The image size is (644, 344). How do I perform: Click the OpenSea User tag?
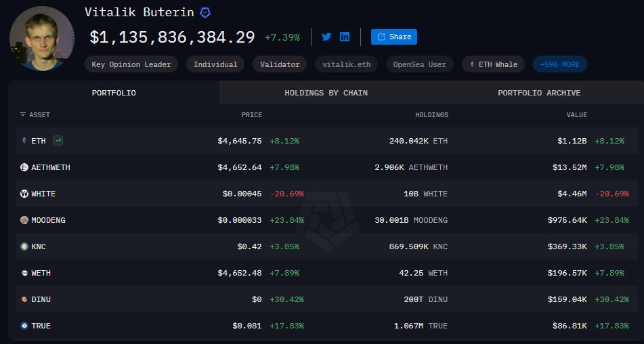(419, 64)
